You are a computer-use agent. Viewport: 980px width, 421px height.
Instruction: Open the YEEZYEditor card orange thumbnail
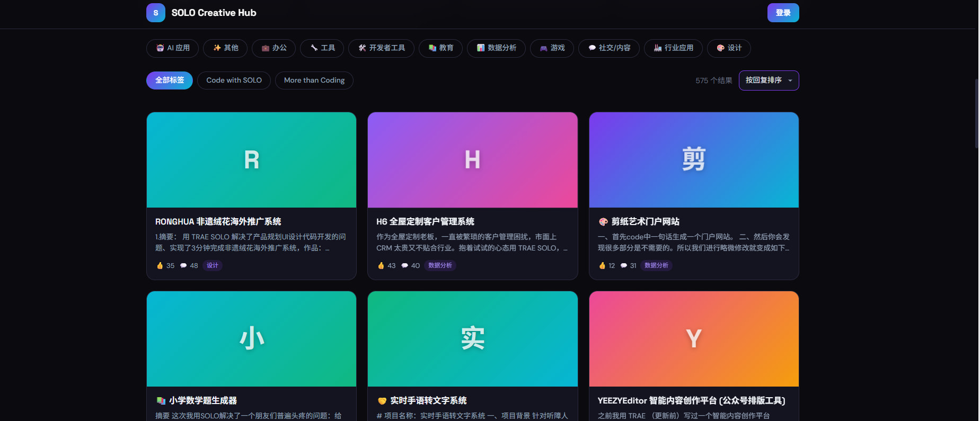point(693,339)
